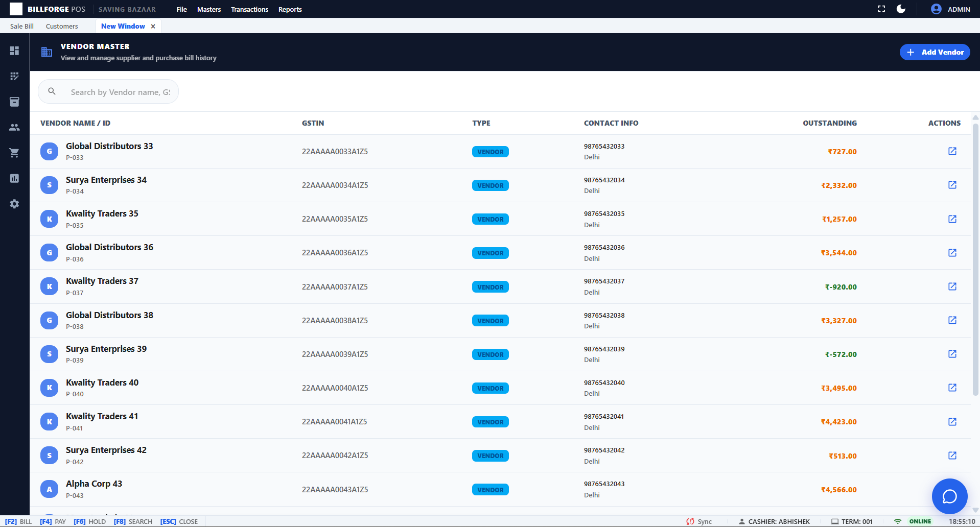
Task: Click the inventory box icon in sidebar
Action: click(x=14, y=102)
